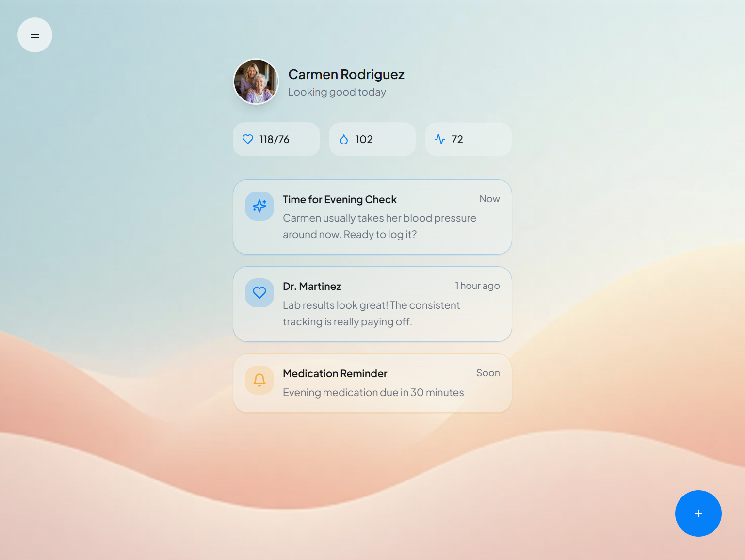Click the 'Dr. Martinez' sender name

(312, 287)
